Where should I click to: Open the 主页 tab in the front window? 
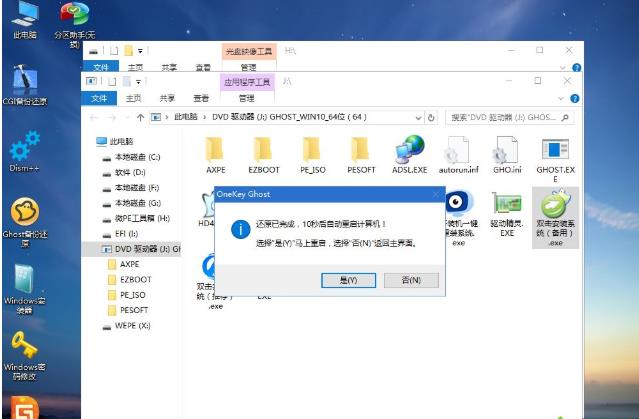pos(134,98)
